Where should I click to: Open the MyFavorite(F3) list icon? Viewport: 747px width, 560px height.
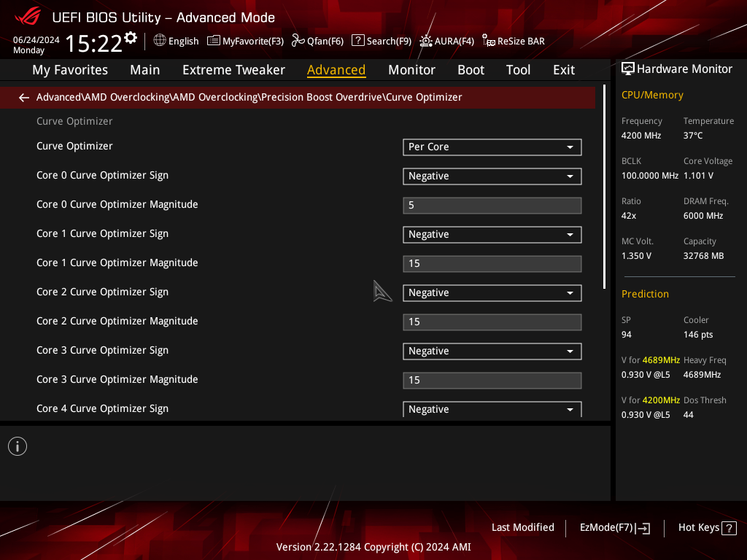click(214, 41)
